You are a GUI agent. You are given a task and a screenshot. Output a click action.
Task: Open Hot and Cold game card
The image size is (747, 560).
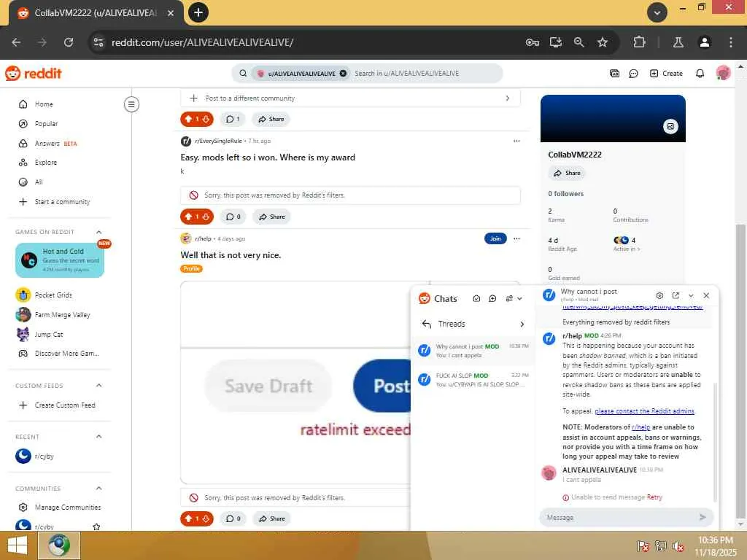tap(60, 260)
